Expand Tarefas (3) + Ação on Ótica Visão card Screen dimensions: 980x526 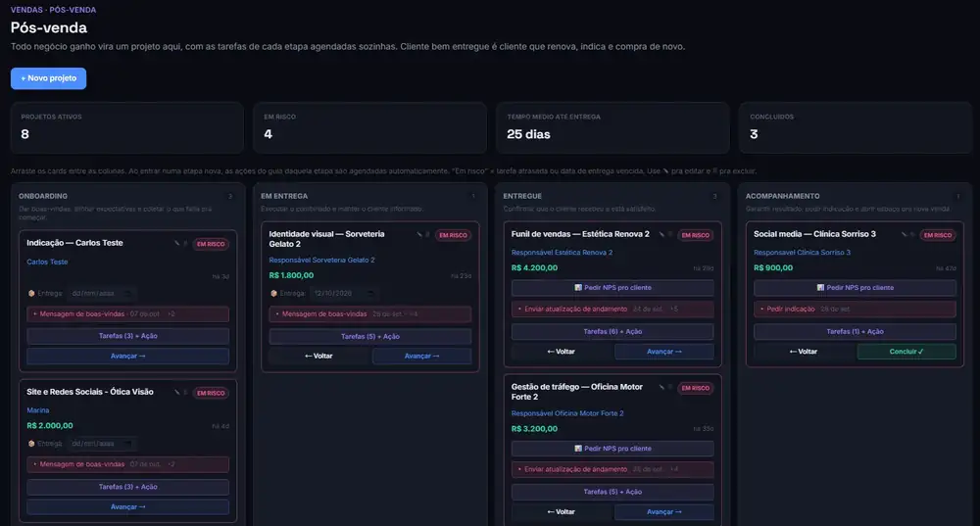(127, 487)
